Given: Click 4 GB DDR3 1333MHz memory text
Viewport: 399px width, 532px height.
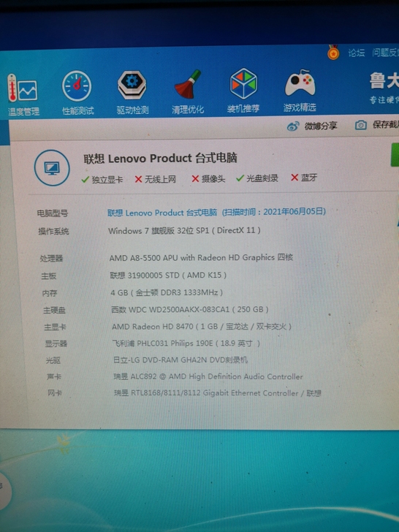Looking at the screenshot, I should (167, 292).
